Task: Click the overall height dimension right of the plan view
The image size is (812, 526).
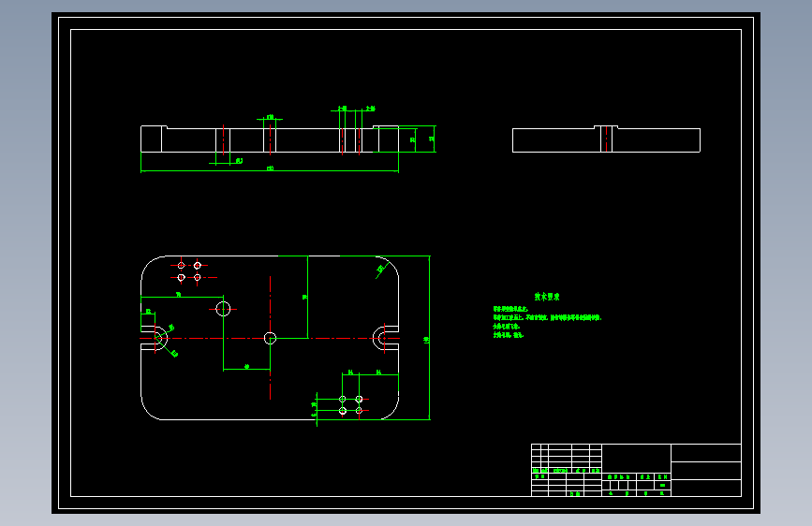Action: pos(427,338)
